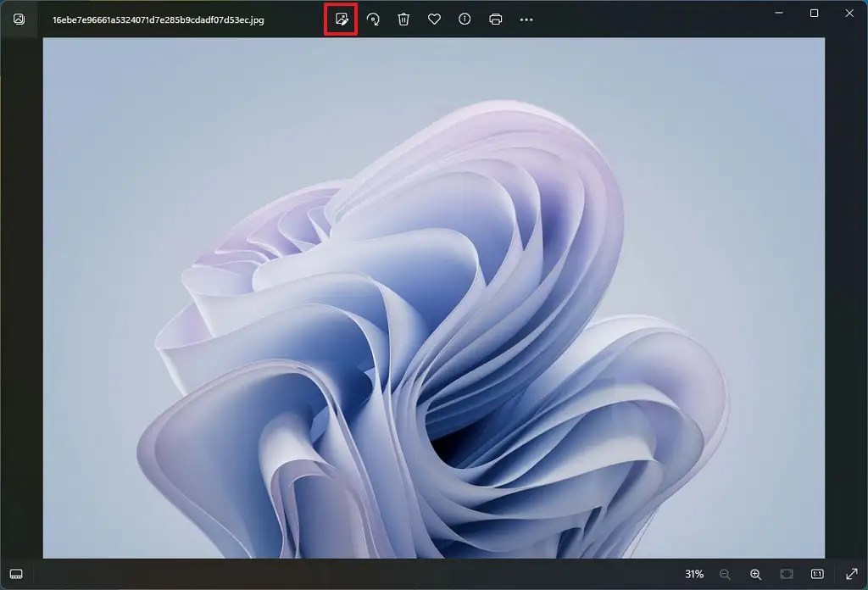The image size is (868, 590).
Task: Mark the photo as a favorite
Action: [434, 19]
